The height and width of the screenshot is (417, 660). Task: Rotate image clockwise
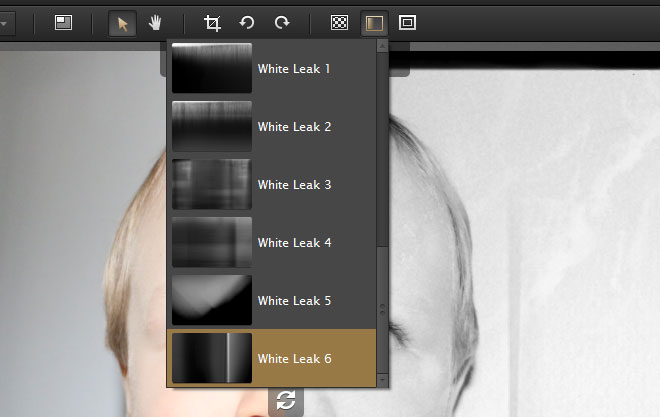(x=282, y=22)
